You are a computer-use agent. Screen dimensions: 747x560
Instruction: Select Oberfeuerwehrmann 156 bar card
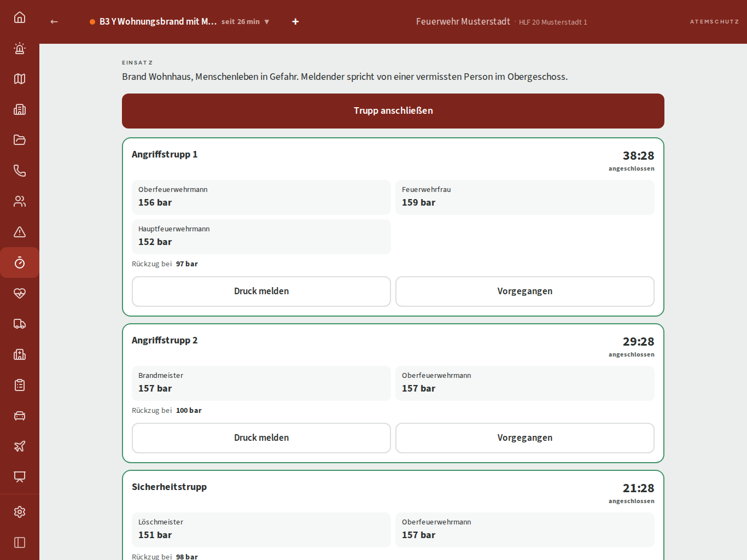point(261,197)
